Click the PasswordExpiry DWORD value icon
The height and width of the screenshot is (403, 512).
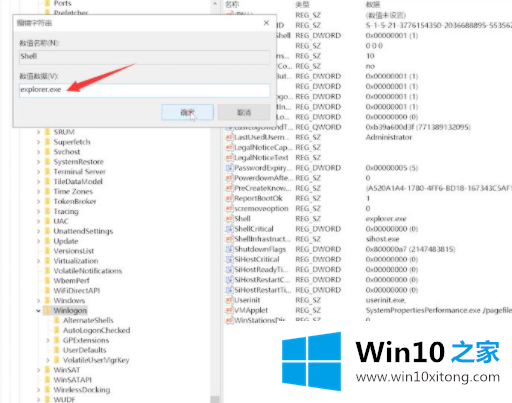[229, 168]
